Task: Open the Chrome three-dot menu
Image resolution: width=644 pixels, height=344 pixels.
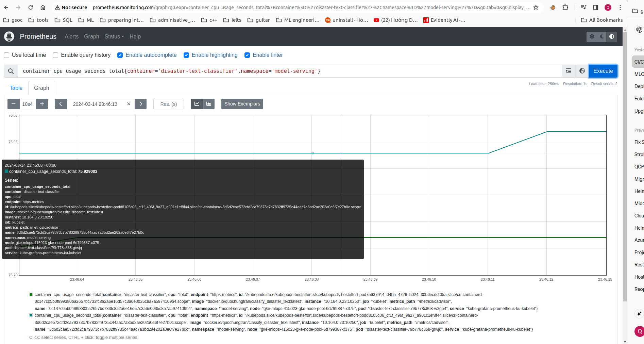Action: [x=620, y=7]
